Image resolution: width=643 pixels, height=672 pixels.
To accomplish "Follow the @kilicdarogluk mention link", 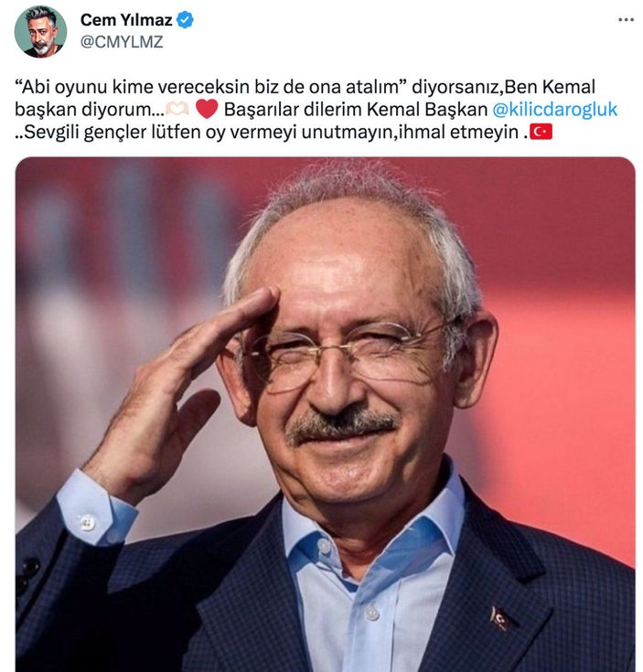I will coord(554,110).
